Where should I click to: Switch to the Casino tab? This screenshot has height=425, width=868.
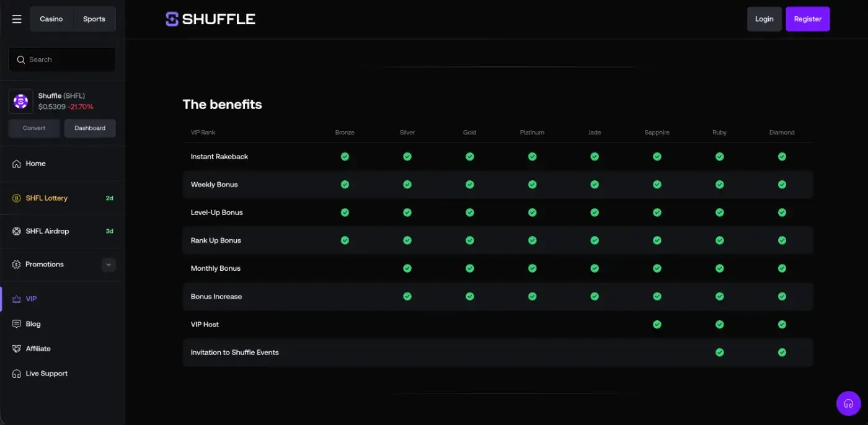51,19
